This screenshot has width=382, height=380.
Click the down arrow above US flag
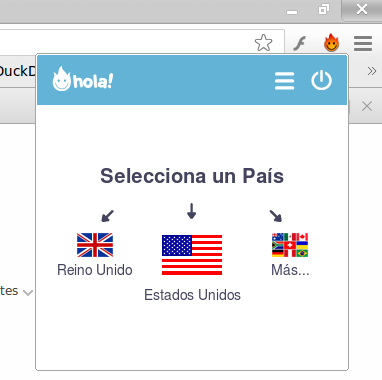coord(191,211)
